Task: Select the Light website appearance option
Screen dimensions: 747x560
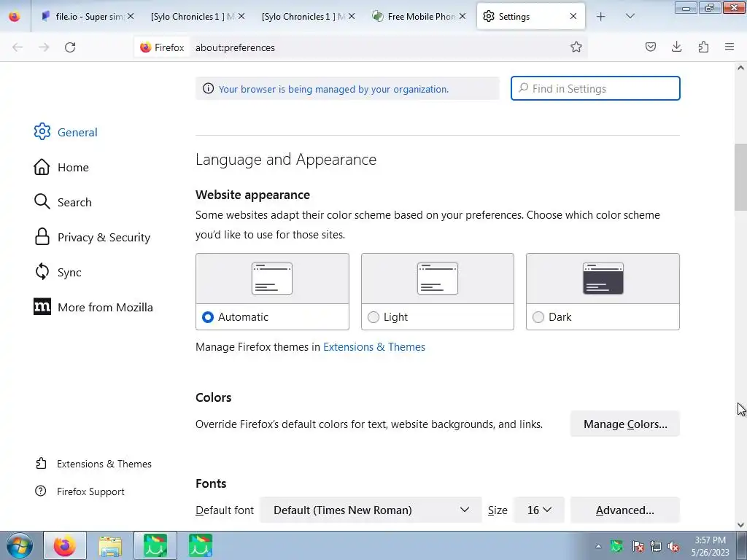Action: [x=373, y=317]
